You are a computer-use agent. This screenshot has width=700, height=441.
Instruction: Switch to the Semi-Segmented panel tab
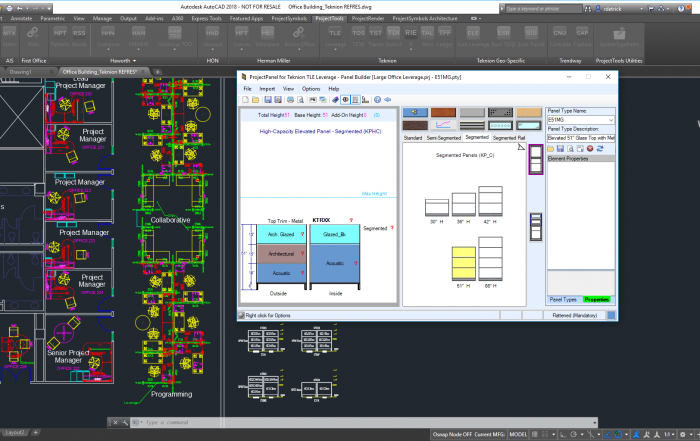[443, 138]
